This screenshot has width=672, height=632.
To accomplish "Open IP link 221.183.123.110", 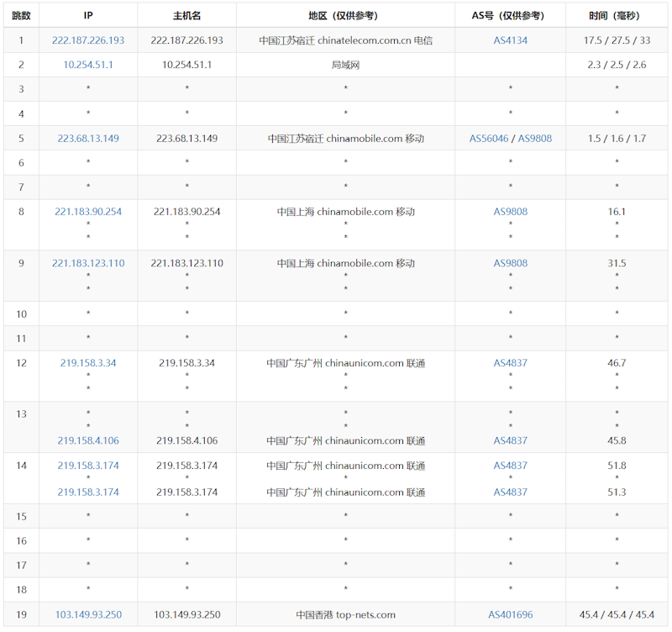I will (88, 263).
